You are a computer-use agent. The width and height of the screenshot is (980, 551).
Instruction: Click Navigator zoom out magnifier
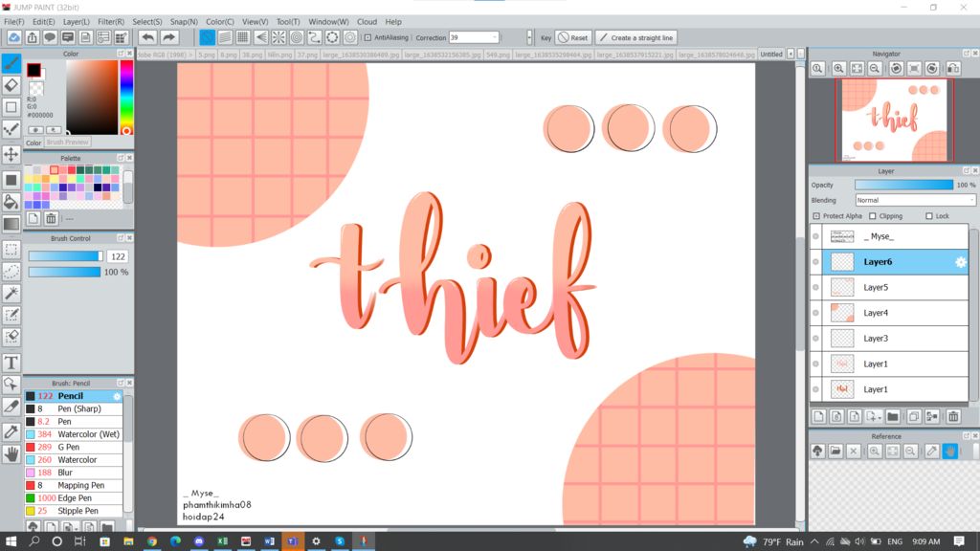coord(875,69)
